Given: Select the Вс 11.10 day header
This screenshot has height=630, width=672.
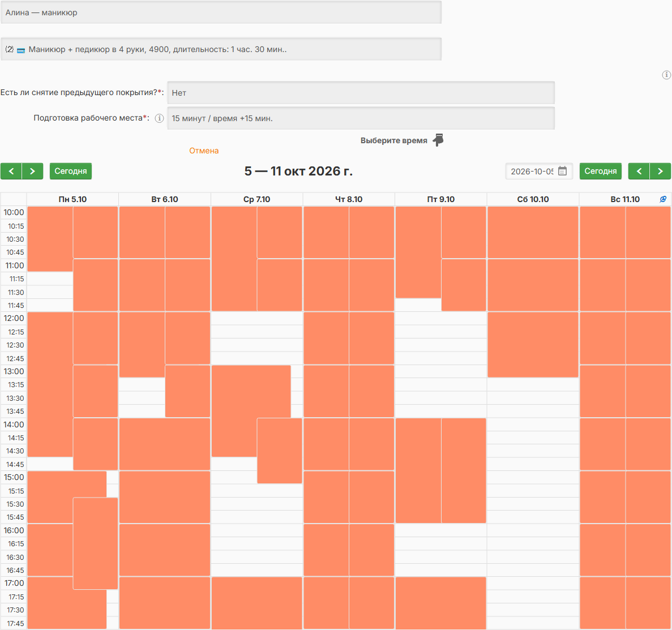Looking at the screenshot, I should pos(625,199).
